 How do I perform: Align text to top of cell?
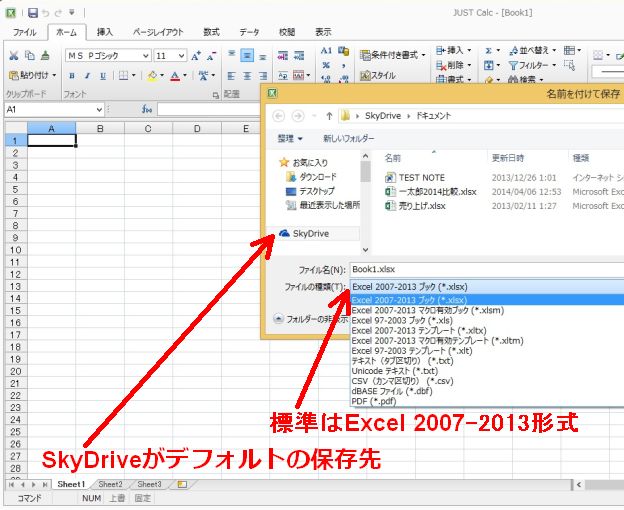(x=232, y=55)
